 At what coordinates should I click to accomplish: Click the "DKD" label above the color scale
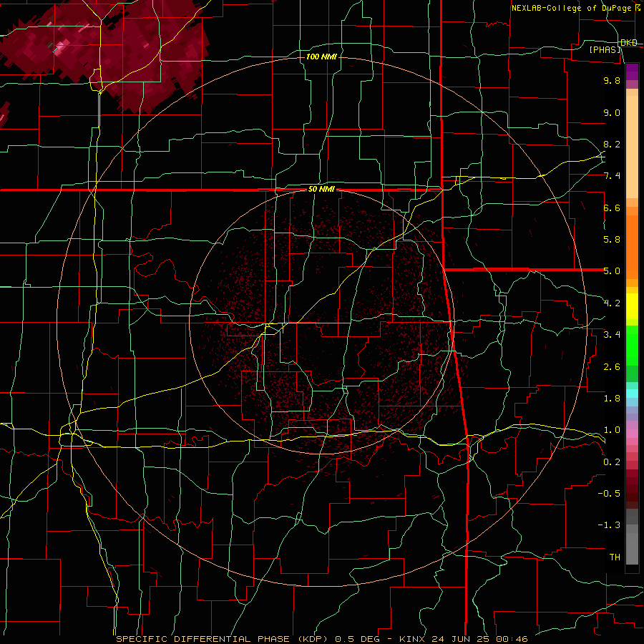[629, 43]
